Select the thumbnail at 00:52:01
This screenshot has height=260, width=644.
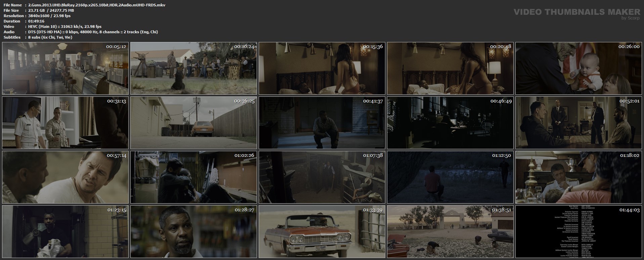tap(578, 123)
